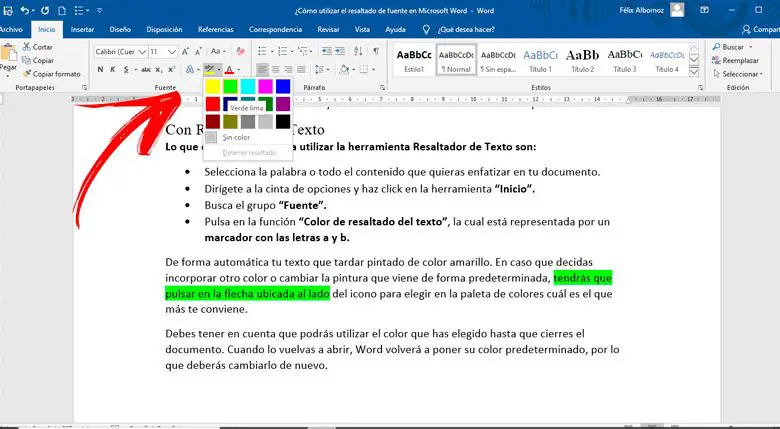The height and width of the screenshot is (429, 780).
Task: Toggle bold with the N button
Action: pos(100,69)
